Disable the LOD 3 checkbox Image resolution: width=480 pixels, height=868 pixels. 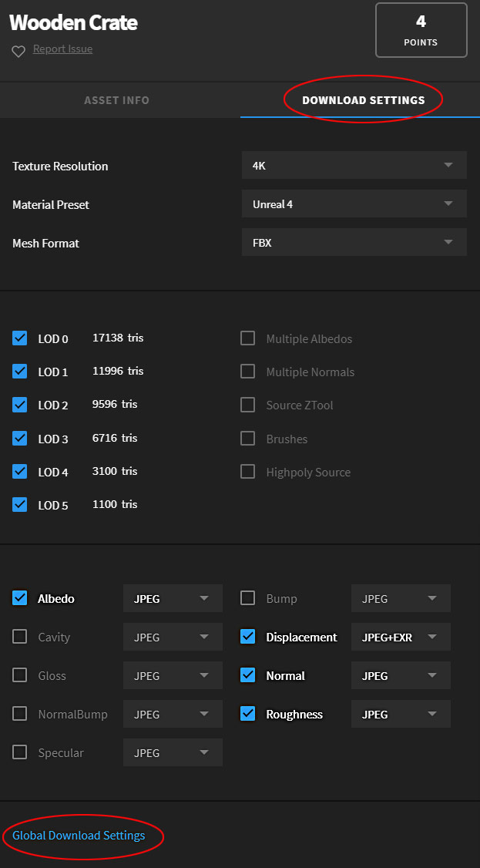pos(20,439)
